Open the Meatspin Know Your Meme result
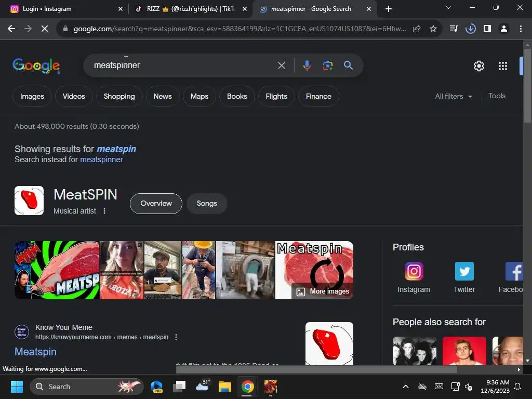Screen dimensions: 532x399 pos(35,352)
